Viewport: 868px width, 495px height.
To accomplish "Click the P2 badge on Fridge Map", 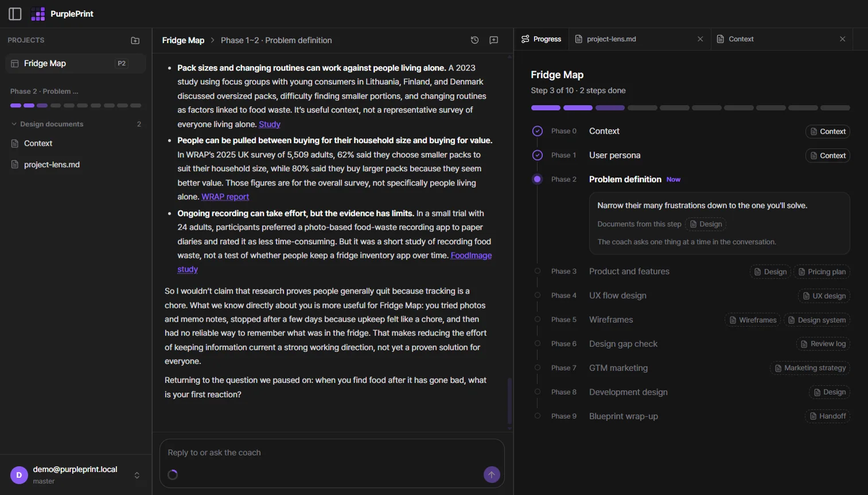I will (122, 63).
